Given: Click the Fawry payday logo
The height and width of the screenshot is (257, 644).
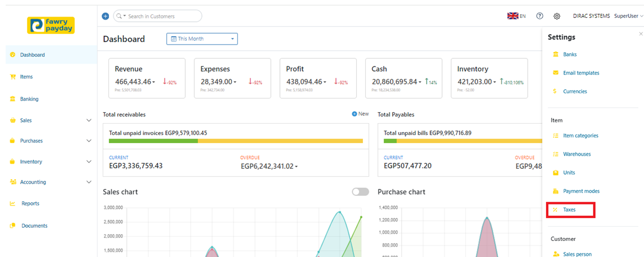Looking at the screenshot, I should [x=51, y=25].
